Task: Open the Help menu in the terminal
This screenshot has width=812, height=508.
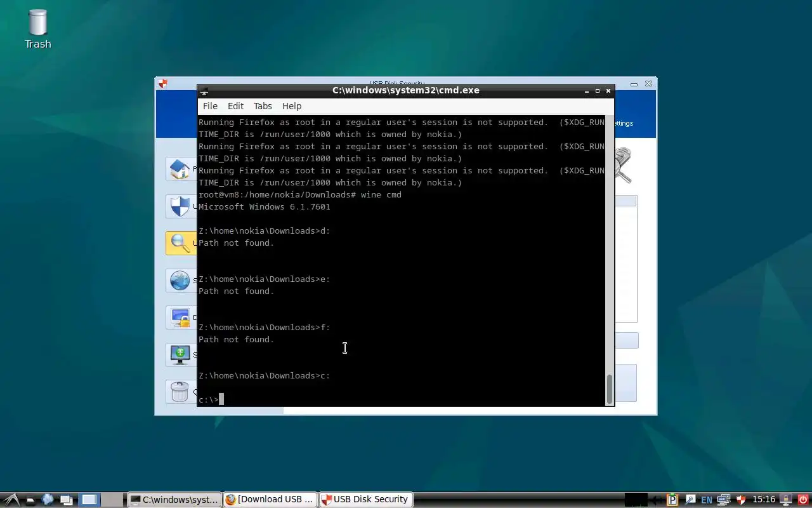Action: [x=292, y=106]
